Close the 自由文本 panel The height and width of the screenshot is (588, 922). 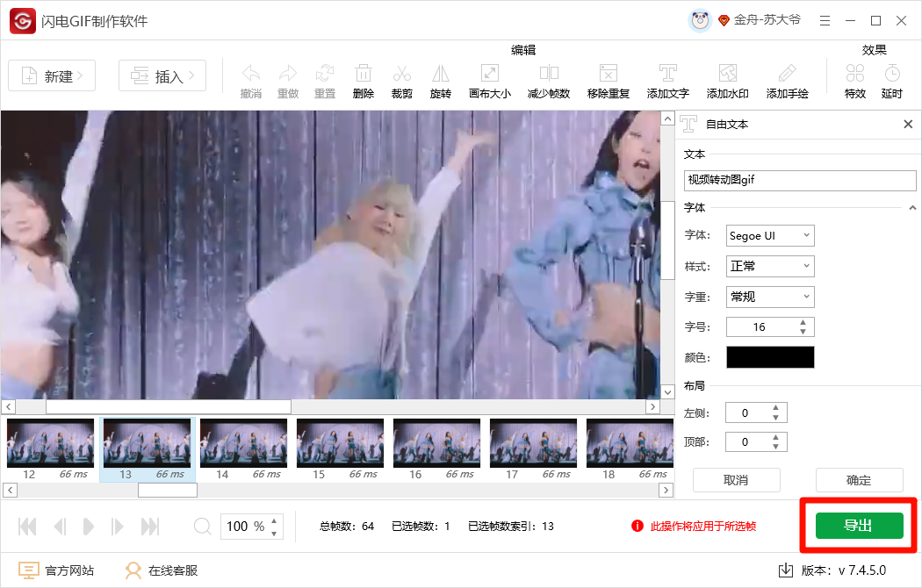(908, 124)
